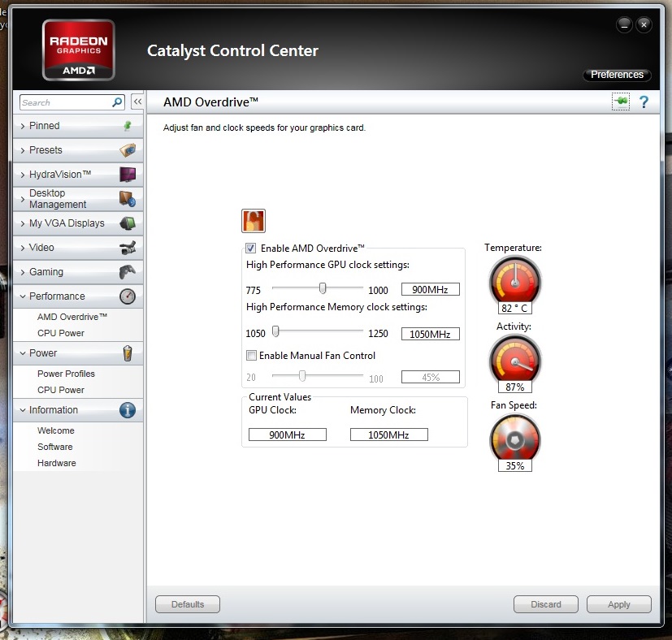Viewport: 672px width, 640px height.
Task: Click the orange Overdrive lock icon
Action: click(x=254, y=221)
